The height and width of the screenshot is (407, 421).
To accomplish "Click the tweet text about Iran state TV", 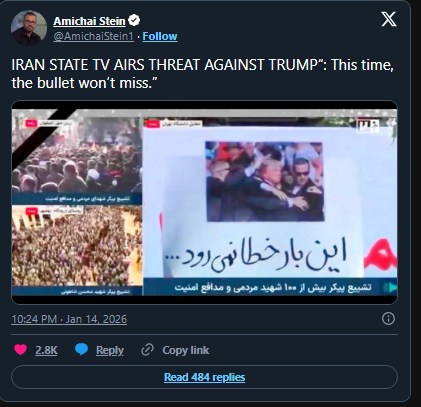I will (203, 74).
